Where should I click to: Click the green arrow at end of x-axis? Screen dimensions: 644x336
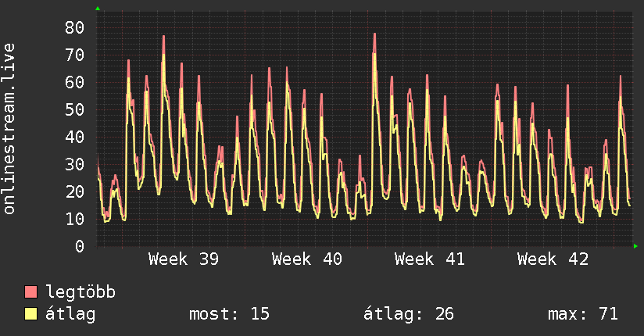coord(635,246)
